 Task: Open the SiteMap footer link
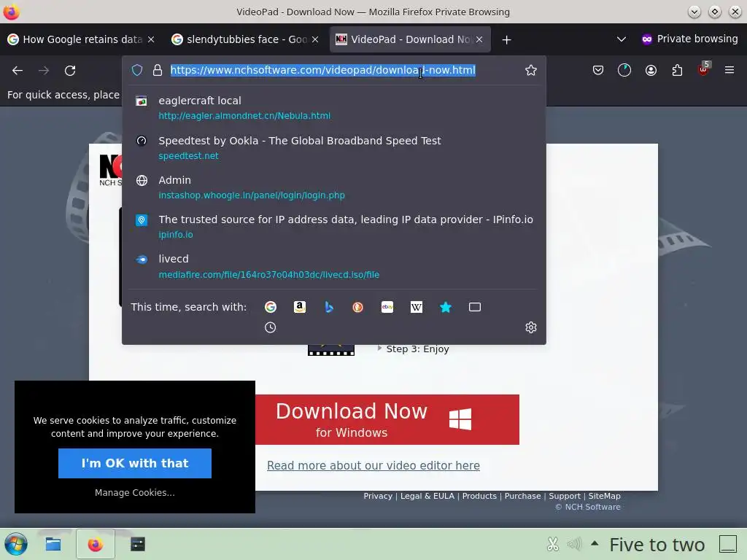(x=604, y=496)
